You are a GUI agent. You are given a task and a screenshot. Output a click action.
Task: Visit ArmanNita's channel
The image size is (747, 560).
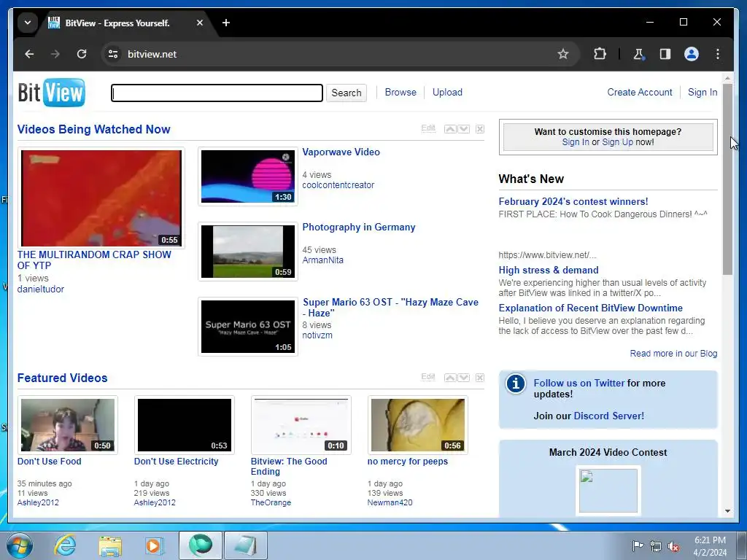pyautogui.click(x=322, y=260)
